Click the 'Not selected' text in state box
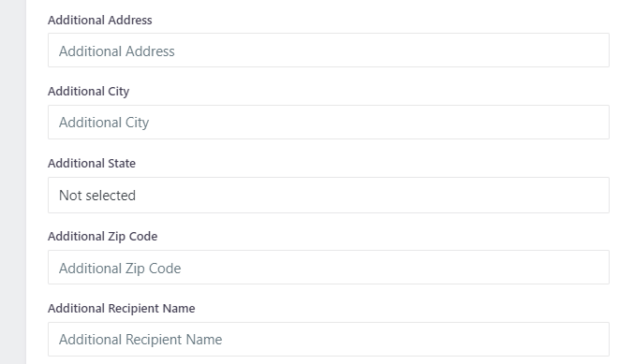The image size is (619, 364). (x=97, y=196)
